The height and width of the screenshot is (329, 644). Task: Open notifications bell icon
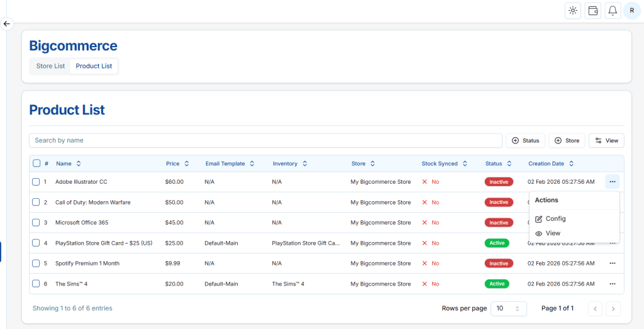pos(613,11)
